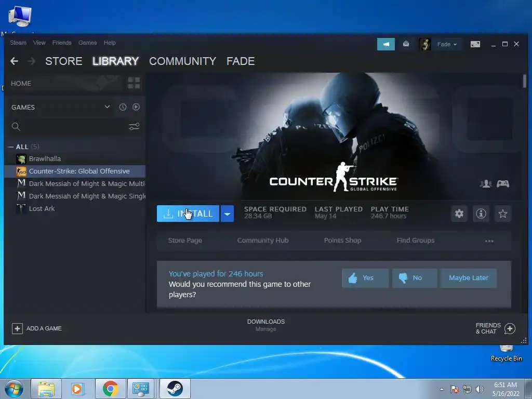Open the more links ellipsis
Screen dimensions: 532x399
coord(489,241)
